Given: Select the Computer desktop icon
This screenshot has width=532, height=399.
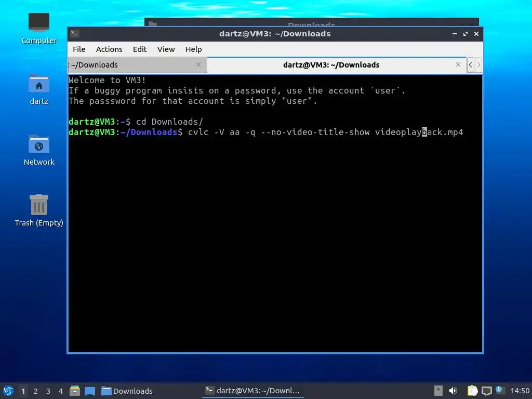Looking at the screenshot, I should click(x=38, y=29).
